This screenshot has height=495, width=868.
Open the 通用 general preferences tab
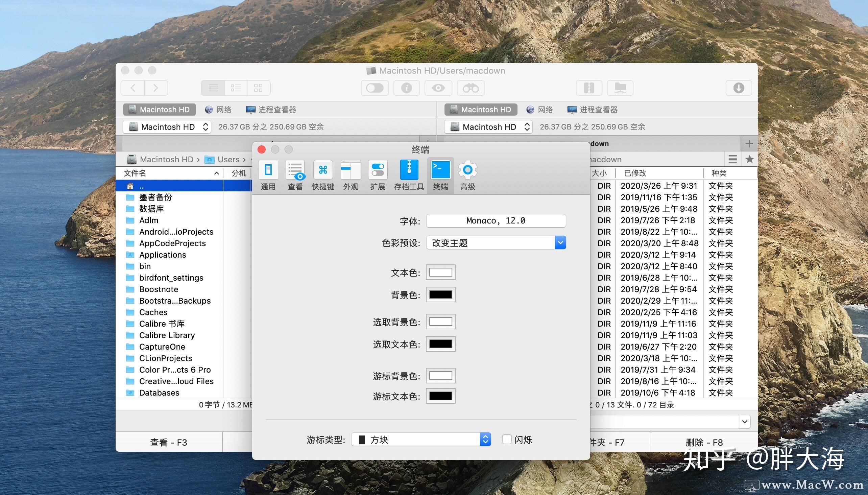[268, 175]
